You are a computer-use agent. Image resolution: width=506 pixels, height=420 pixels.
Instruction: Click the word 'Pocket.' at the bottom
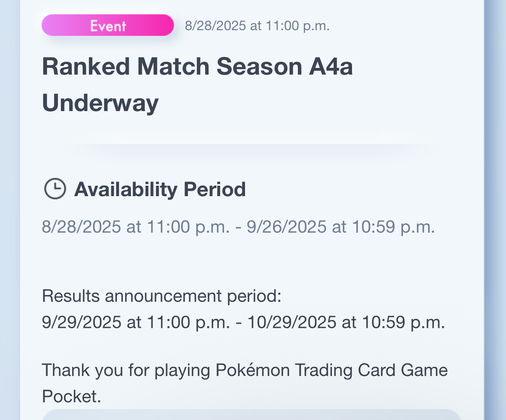coord(72,396)
